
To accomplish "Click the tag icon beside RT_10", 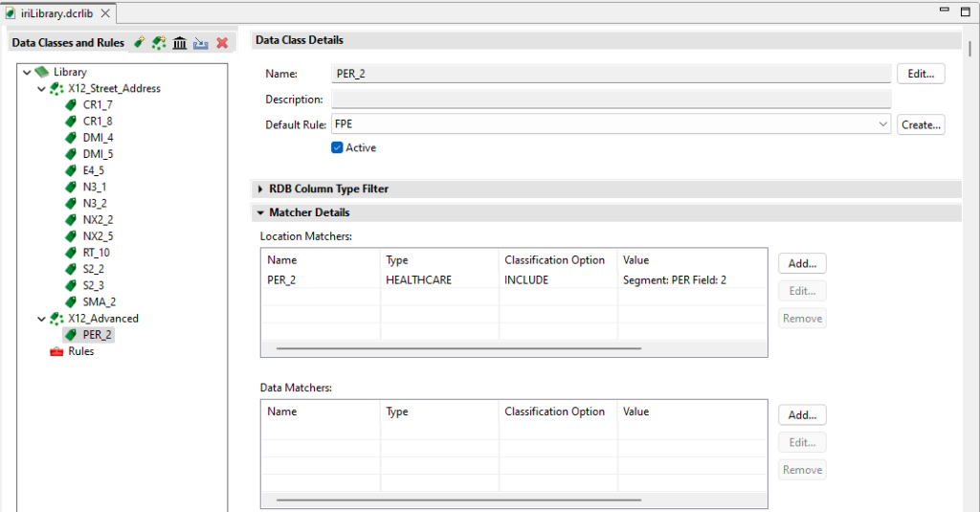I will (x=71, y=253).
